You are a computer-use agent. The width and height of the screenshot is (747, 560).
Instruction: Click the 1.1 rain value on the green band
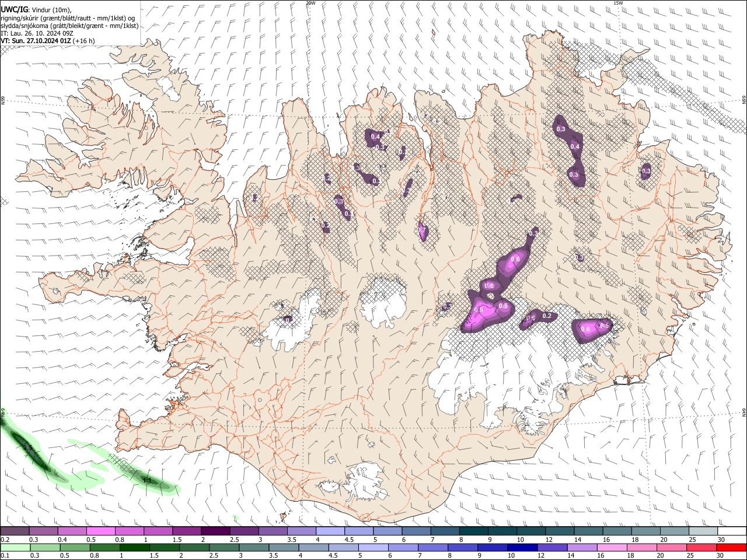click(148, 481)
